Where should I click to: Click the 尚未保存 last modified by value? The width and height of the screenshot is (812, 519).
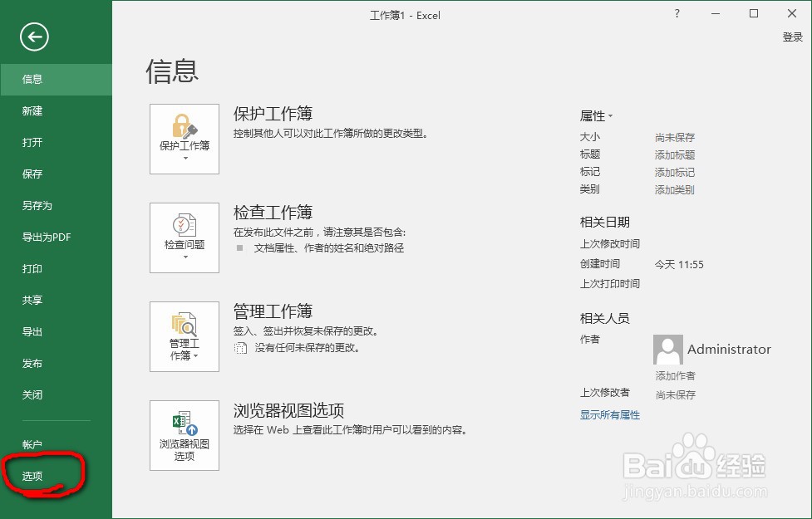676,394
